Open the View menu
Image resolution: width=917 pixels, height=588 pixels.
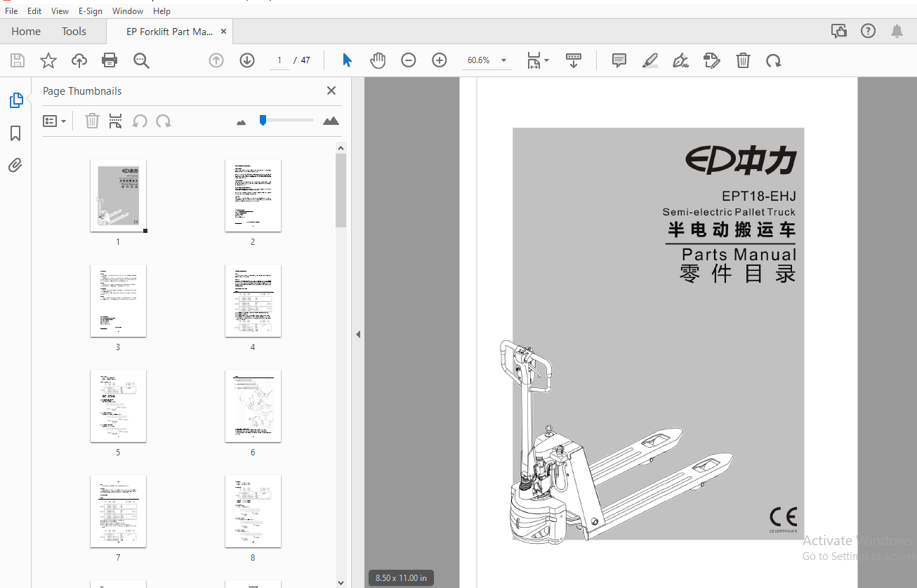point(60,11)
